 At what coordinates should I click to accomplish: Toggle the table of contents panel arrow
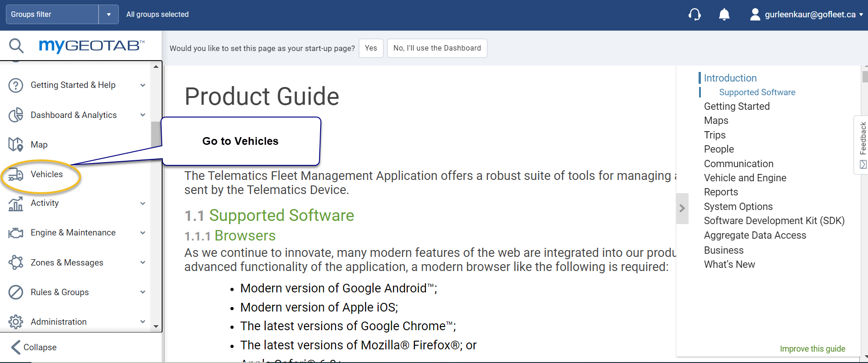pyautogui.click(x=682, y=208)
